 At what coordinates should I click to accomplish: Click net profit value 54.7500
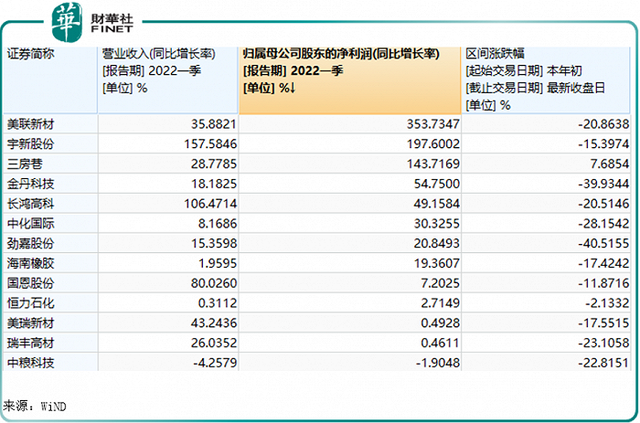point(437,184)
